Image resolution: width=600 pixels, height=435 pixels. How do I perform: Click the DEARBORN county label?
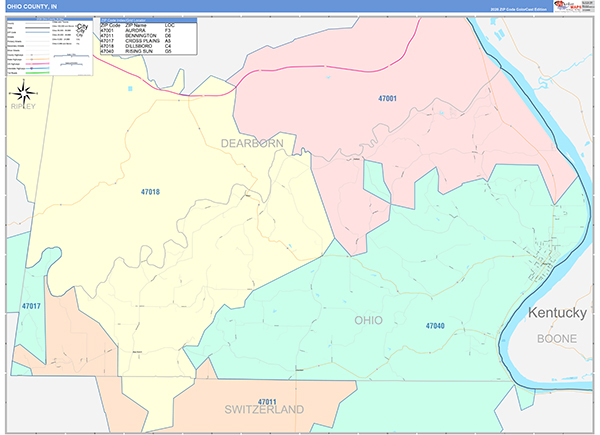coord(252,143)
